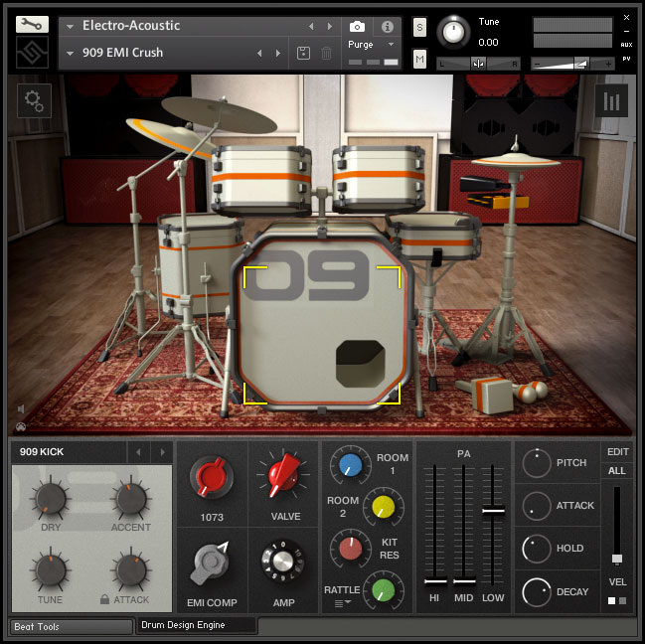Click the TUNE knob in the 909 KICK panel

(51, 570)
